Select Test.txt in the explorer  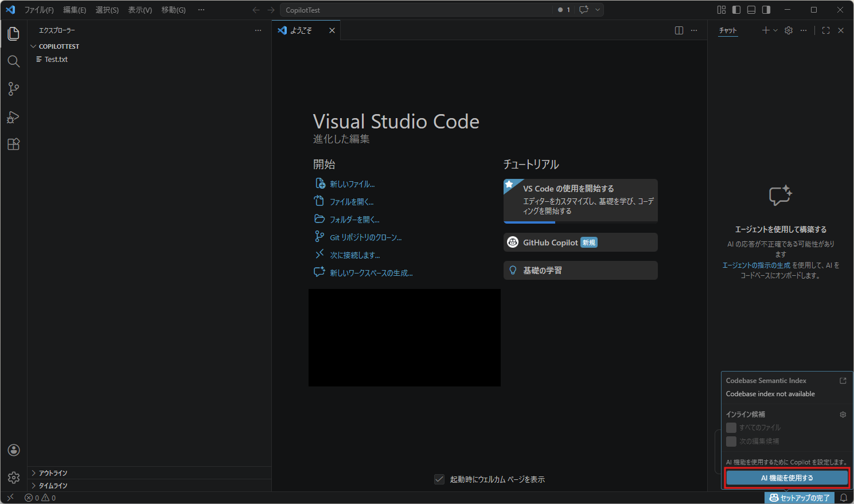click(x=56, y=60)
